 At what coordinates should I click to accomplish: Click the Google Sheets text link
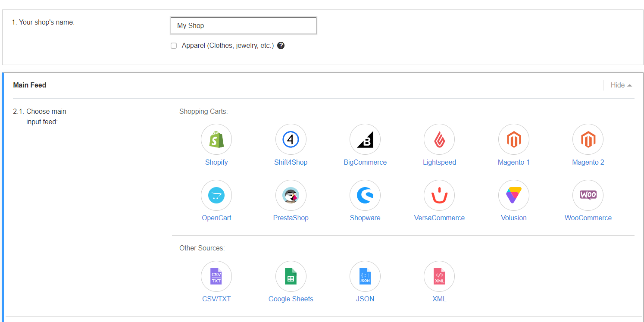click(291, 299)
